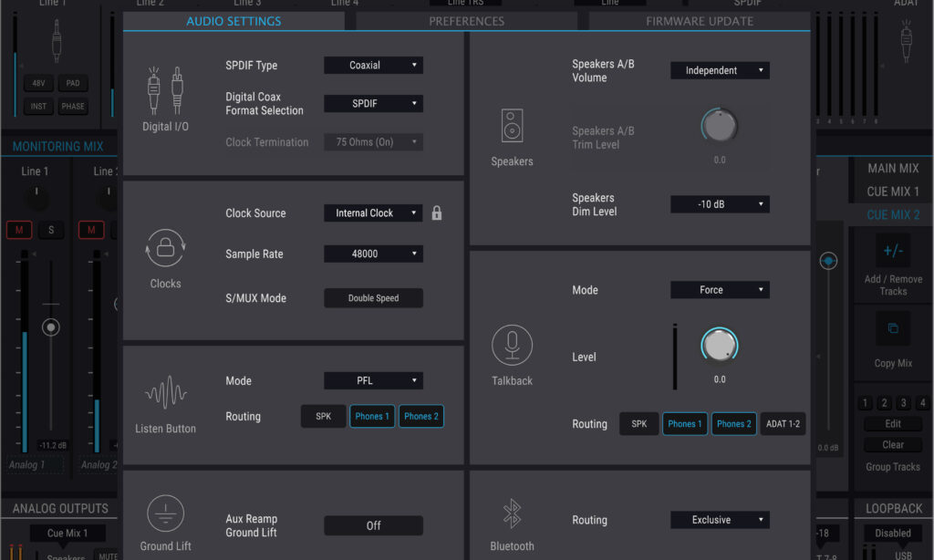This screenshot has height=560, width=934.
Task: Toggle PHASE invert on Line 1
Action: pos(73,106)
